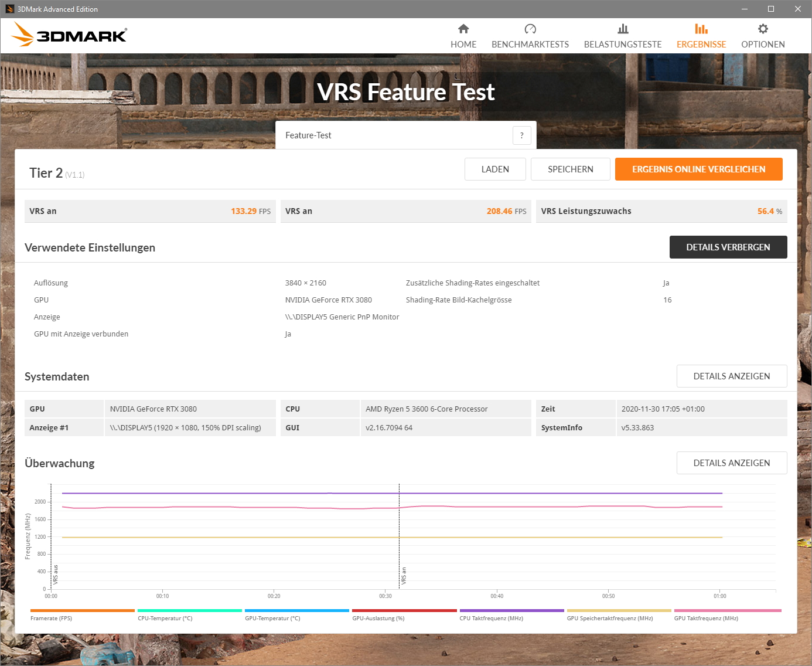Toggle GPU Speichertaktfrequenz (MHz) legend entry

point(619,615)
